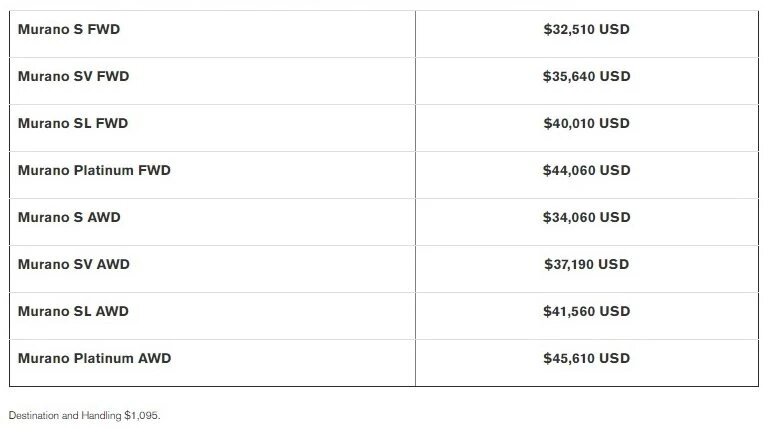The image size is (770, 433).
Task: Click the Murano S AWD model name
Action: click(69, 217)
